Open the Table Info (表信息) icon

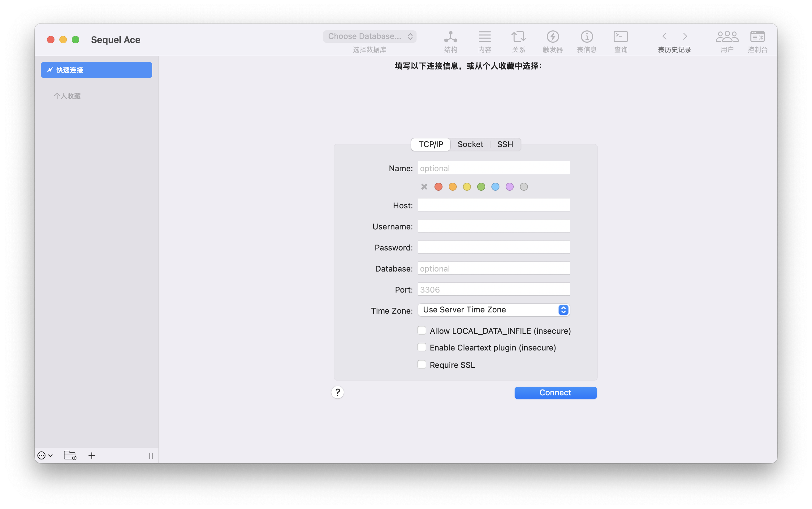point(587,37)
